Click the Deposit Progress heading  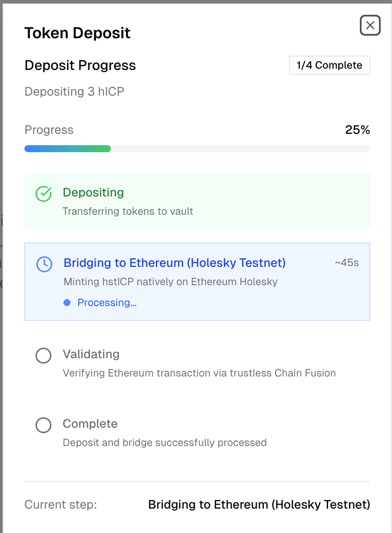pos(80,65)
